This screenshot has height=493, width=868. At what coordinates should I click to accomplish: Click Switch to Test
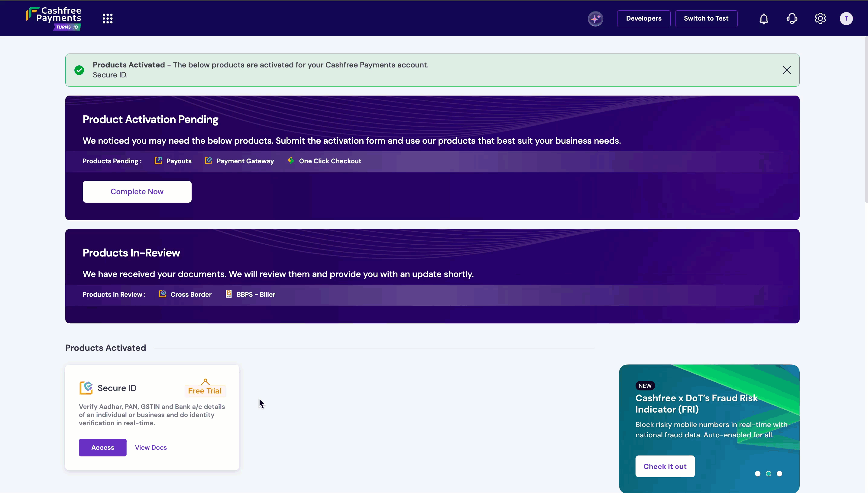[x=706, y=18]
